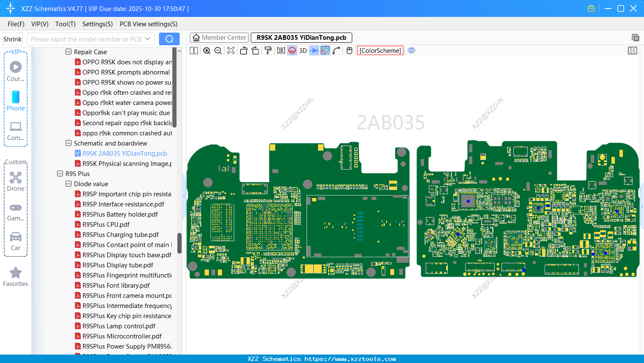Switch to the R9SK 2AB035 YiDianTong.pcb tab

[301, 37]
